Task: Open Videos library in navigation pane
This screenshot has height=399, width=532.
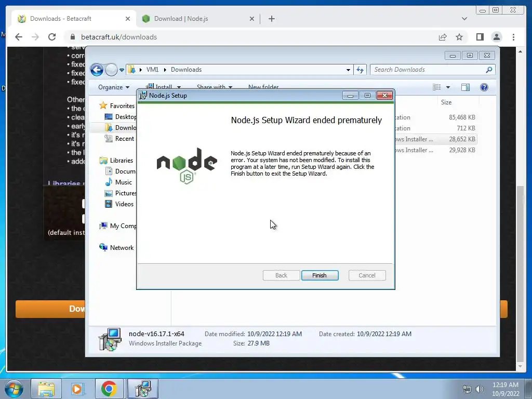Action: (x=119, y=204)
